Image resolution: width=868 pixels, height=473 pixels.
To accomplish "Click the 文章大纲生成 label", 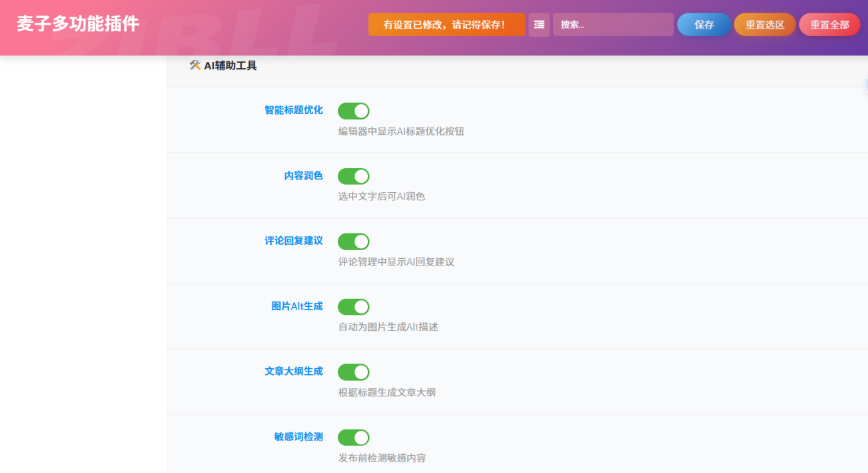I will pyautogui.click(x=293, y=372).
